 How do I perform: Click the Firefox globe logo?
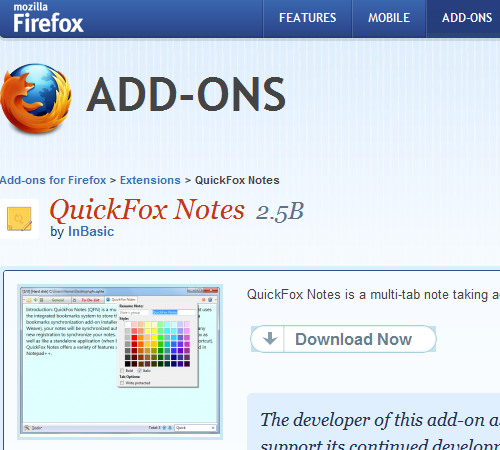36,99
